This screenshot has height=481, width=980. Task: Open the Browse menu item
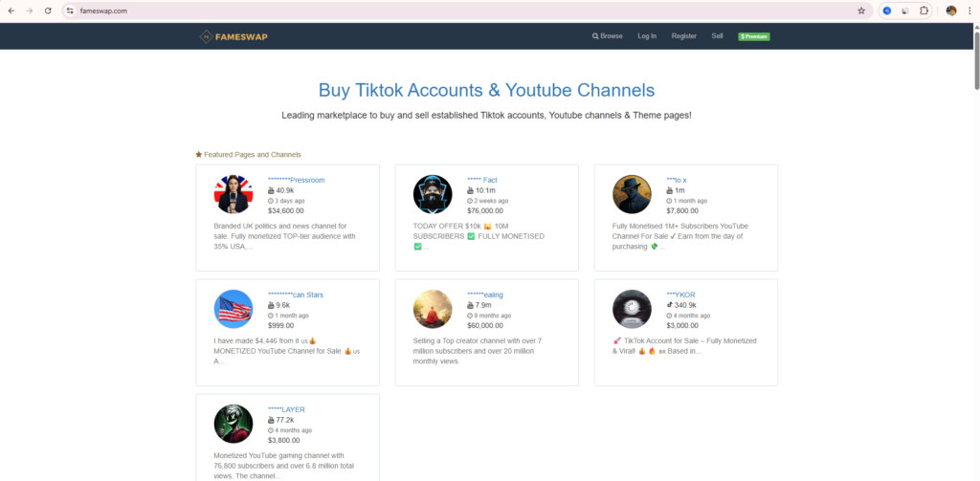pos(608,36)
